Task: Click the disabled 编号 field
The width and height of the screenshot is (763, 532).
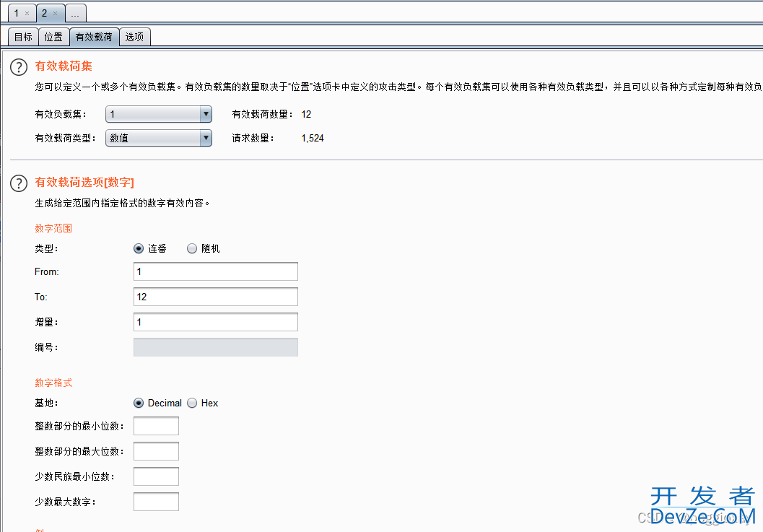Action: pyautogui.click(x=216, y=347)
